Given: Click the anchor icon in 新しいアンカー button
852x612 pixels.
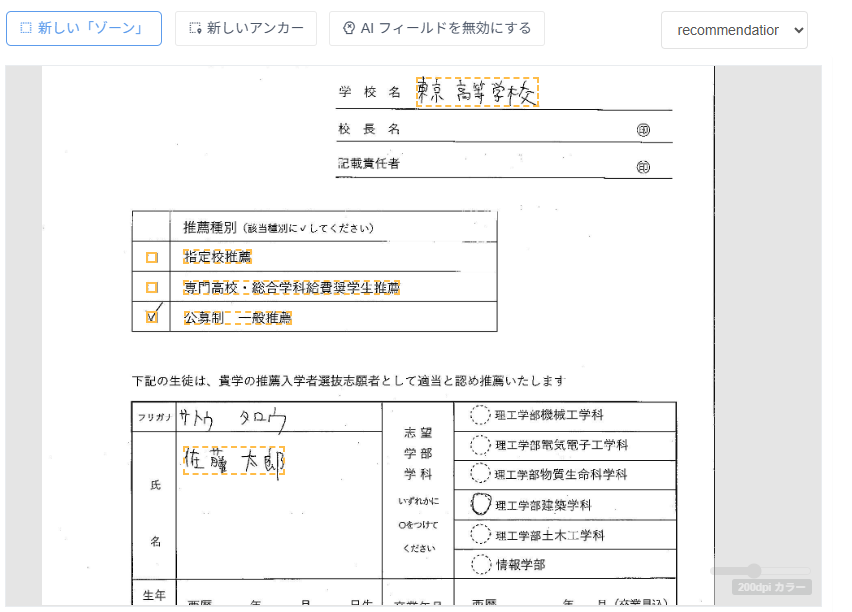Looking at the screenshot, I should [x=195, y=28].
